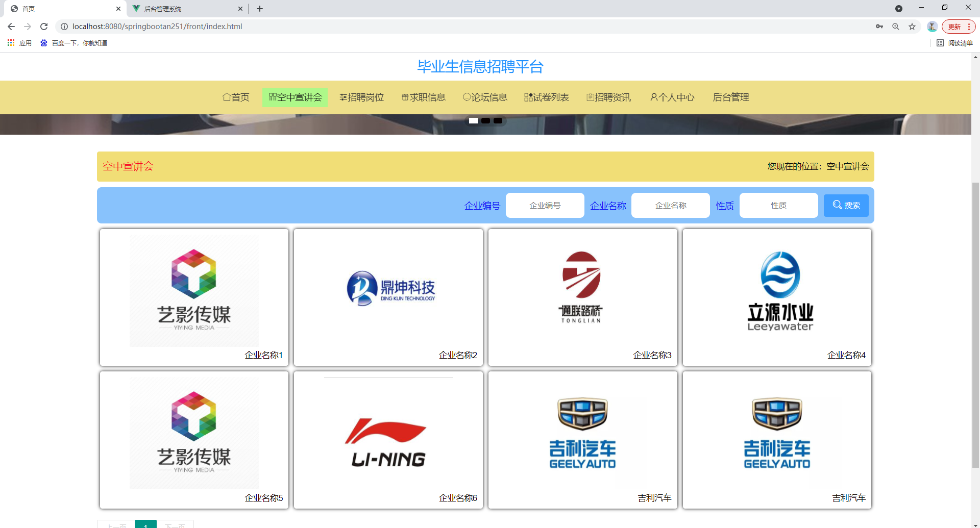980x528 pixels.
Task: Open Chrome's three-dot menu
Action: [x=969, y=27]
